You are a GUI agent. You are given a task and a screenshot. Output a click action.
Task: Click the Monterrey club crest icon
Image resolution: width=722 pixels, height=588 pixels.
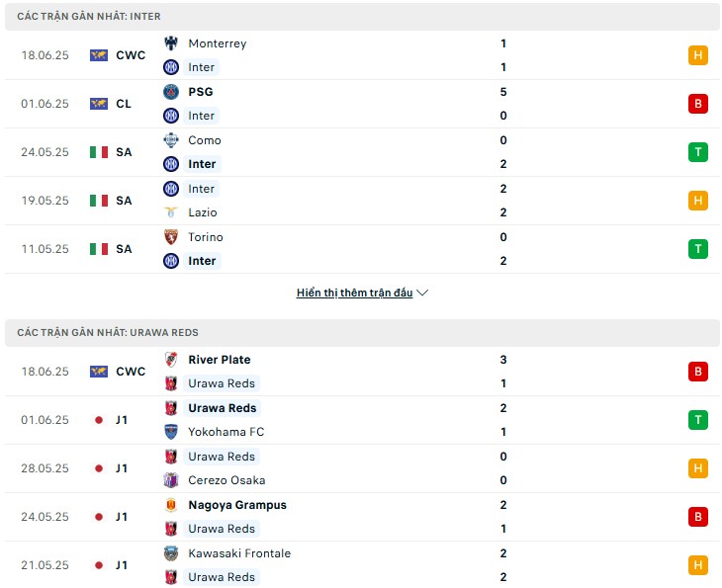coord(171,43)
